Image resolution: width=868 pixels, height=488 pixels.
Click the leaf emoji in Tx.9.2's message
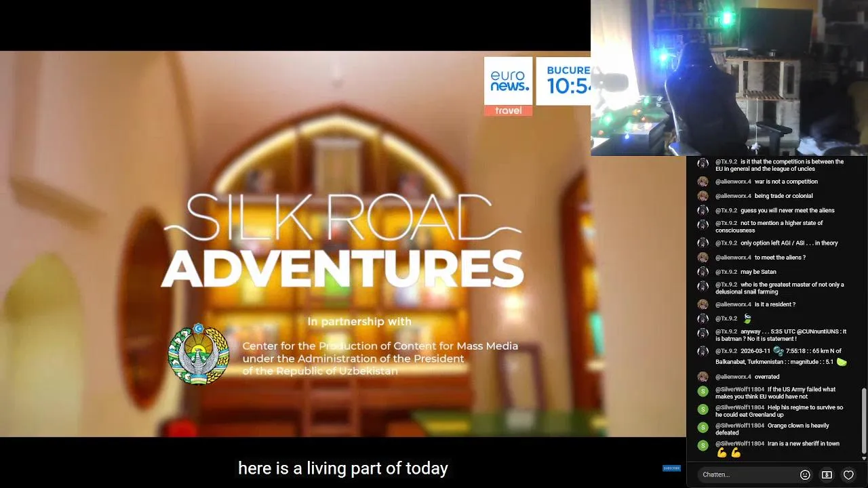[x=747, y=319]
